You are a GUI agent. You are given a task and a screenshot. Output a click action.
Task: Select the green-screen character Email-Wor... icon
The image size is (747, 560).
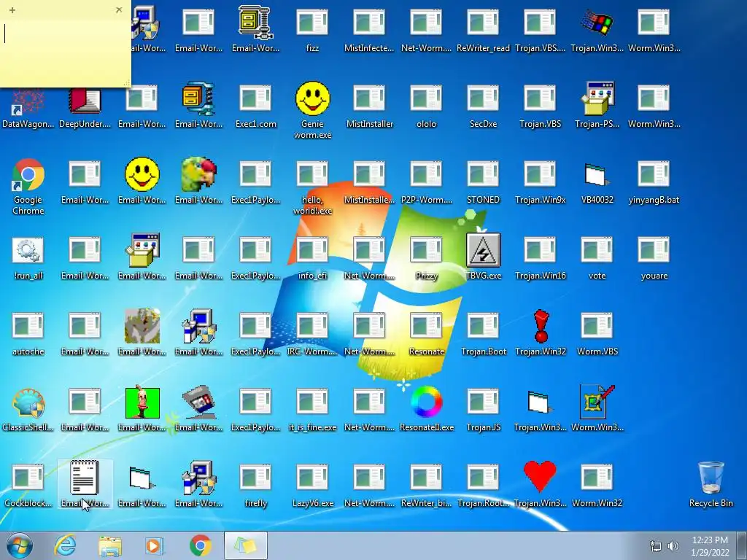click(x=142, y=402)
